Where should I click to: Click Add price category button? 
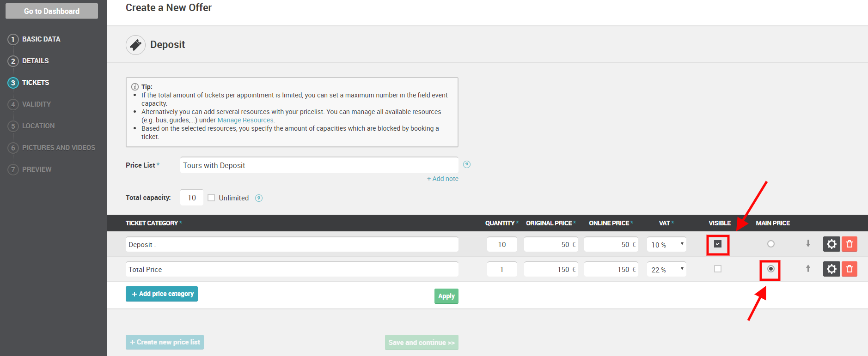pos(162,294)
